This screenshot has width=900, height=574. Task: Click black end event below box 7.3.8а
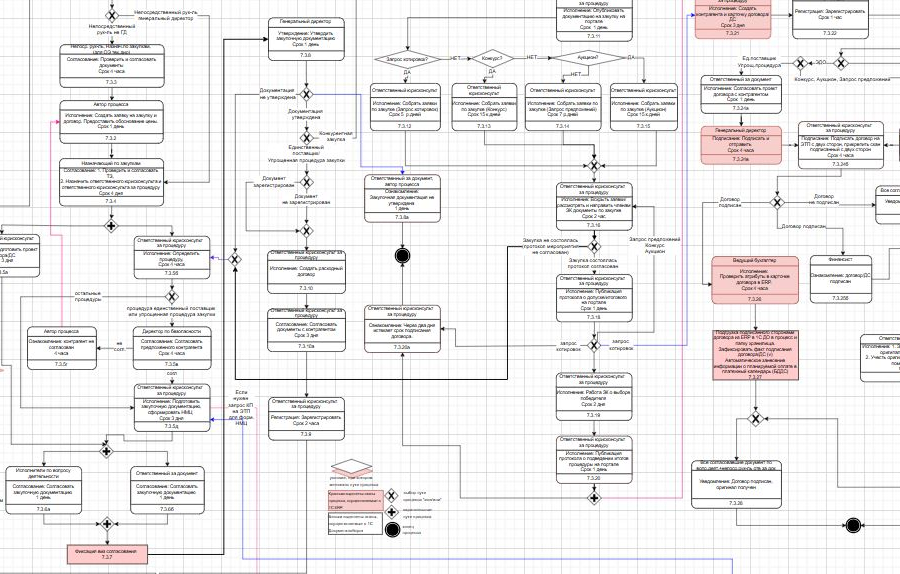403,256
